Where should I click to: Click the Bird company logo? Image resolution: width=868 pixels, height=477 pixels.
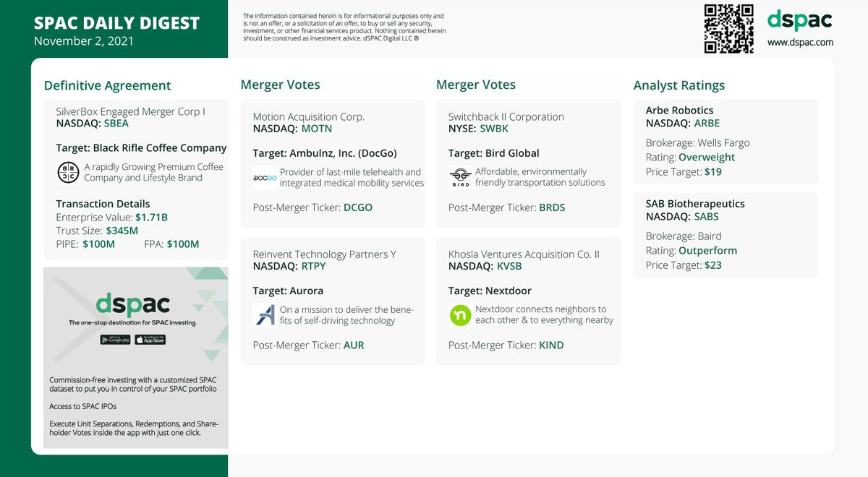460,177
